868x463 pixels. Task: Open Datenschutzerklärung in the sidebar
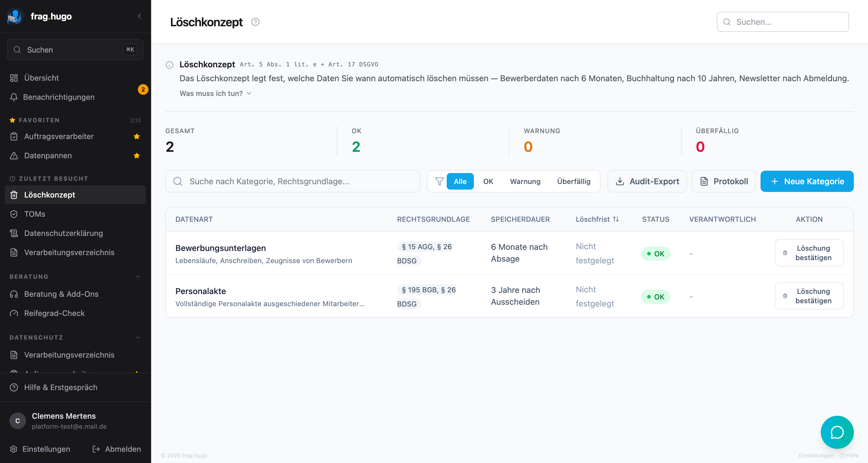coord(75,233)
